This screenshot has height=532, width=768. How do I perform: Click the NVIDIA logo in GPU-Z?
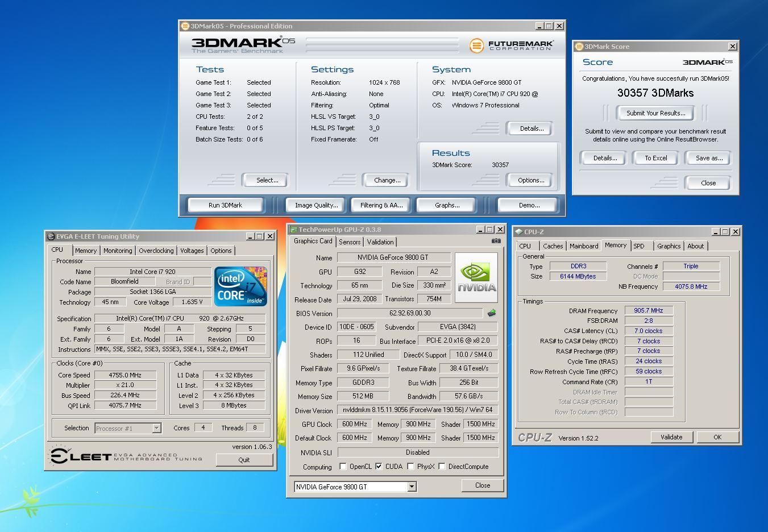pyautogui.click(x=476, y=277)
